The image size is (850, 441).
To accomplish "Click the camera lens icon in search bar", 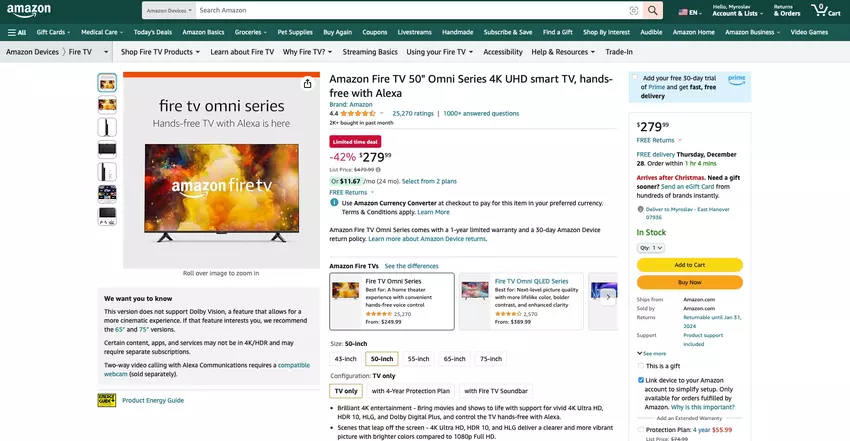I will tap(634, 10).
